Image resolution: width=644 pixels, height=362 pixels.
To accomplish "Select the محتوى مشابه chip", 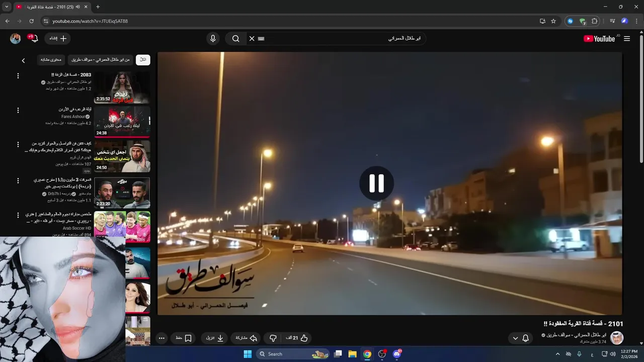I will (51, 60).
